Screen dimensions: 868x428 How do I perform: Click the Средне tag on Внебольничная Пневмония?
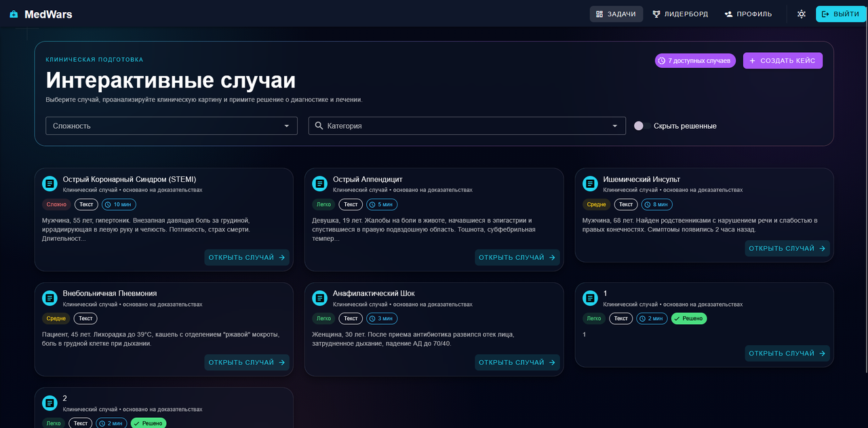(x=56, y=318)
